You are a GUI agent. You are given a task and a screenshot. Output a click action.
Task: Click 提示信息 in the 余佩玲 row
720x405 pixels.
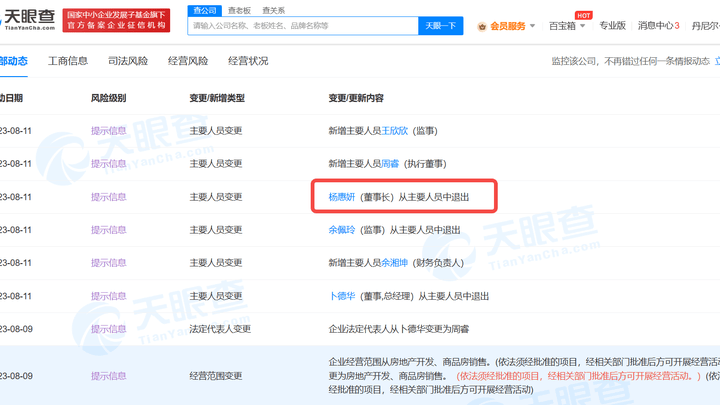tap(108, 230)
